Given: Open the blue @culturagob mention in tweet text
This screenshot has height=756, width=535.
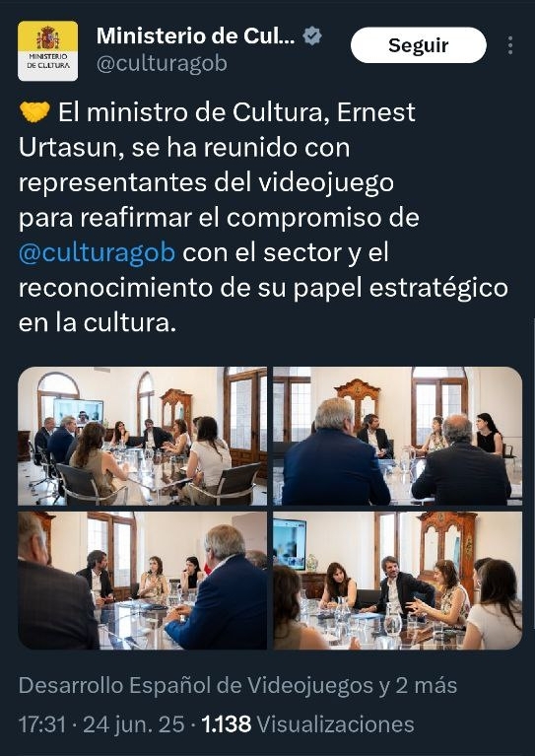Looking at the screenshot, I should [x=97, y=252].
